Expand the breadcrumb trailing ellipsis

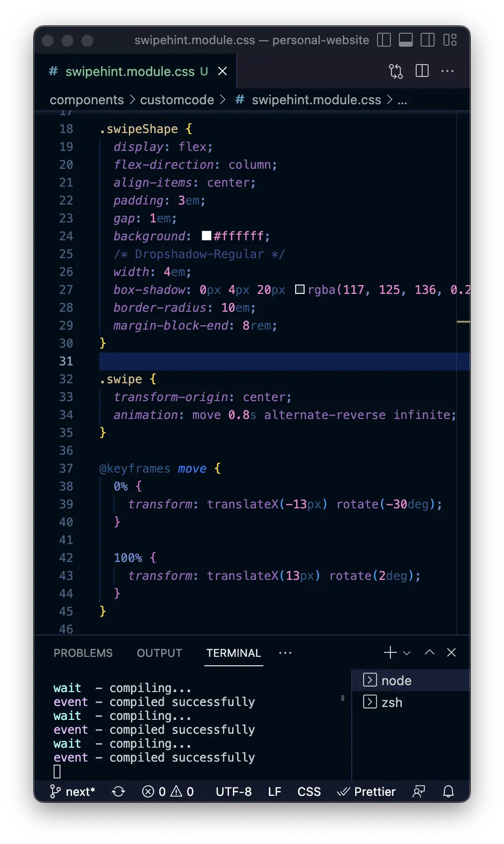click(x=402, y=100)
